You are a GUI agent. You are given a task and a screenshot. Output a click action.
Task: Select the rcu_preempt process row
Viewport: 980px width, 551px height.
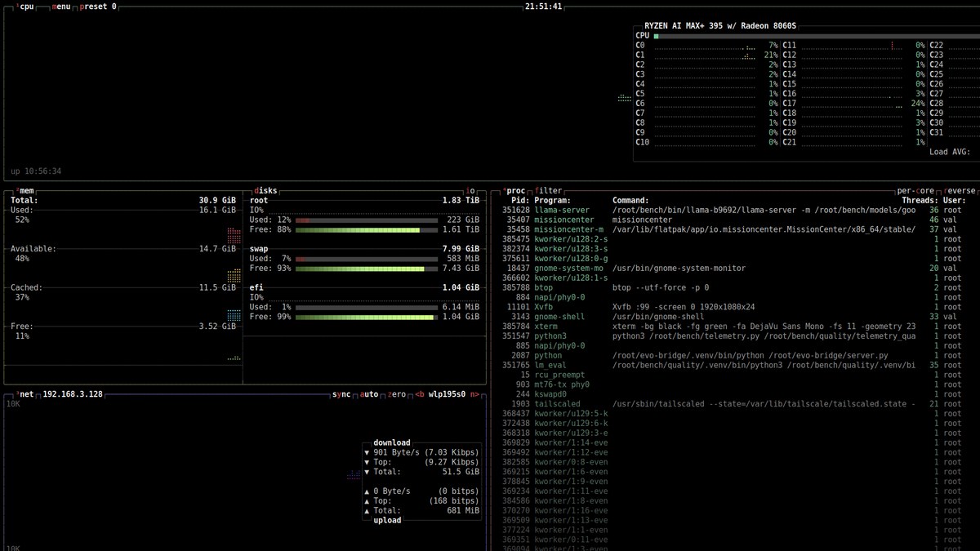(x=734, y=375)
